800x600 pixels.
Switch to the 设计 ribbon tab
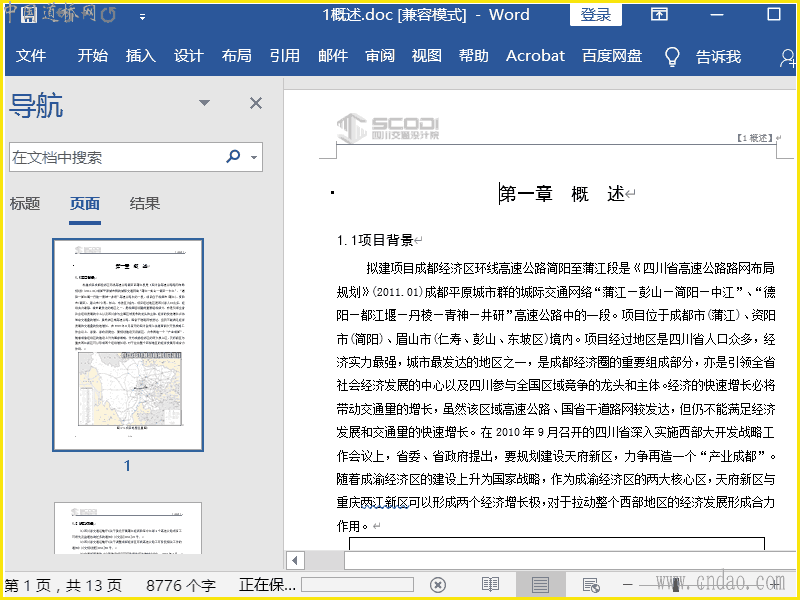pyautogui.click(x=188, y=55)
